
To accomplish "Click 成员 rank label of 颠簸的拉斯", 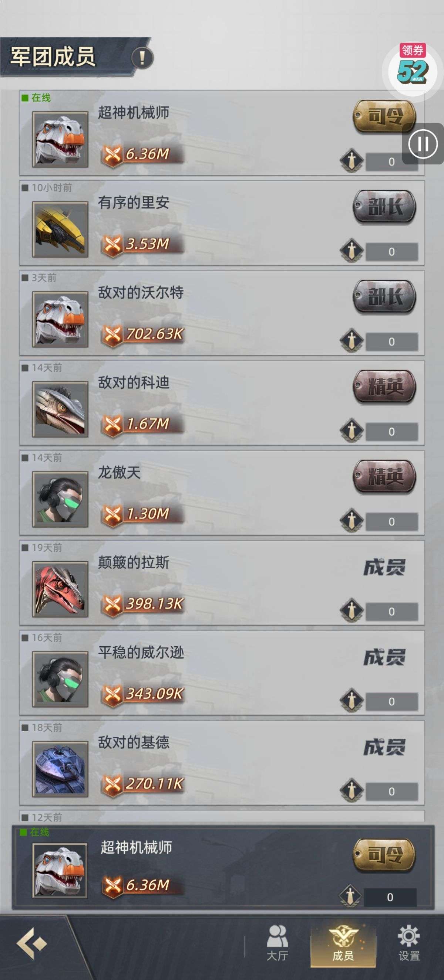I will click(384, 567).
